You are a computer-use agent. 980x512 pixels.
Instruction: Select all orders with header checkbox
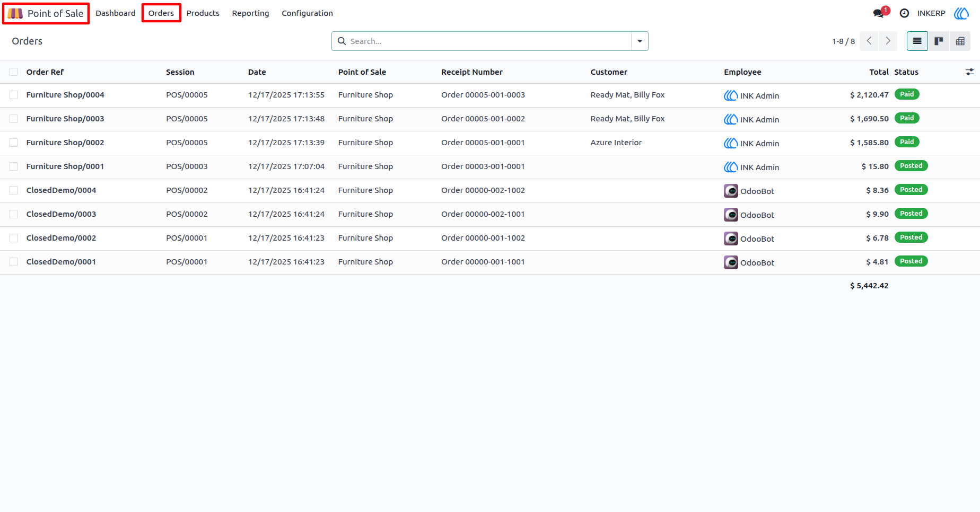[14, 72]
